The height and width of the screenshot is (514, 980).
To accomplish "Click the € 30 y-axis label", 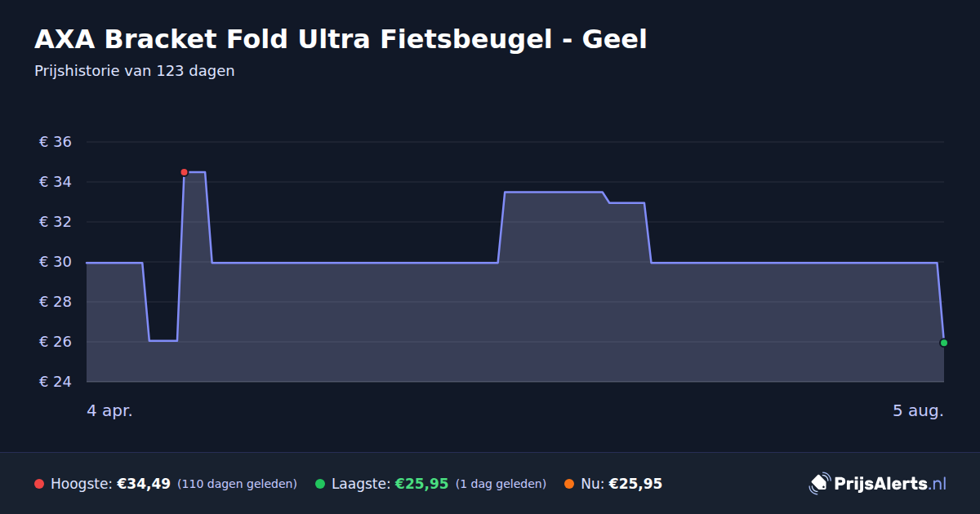I will [x=56, y=262].
